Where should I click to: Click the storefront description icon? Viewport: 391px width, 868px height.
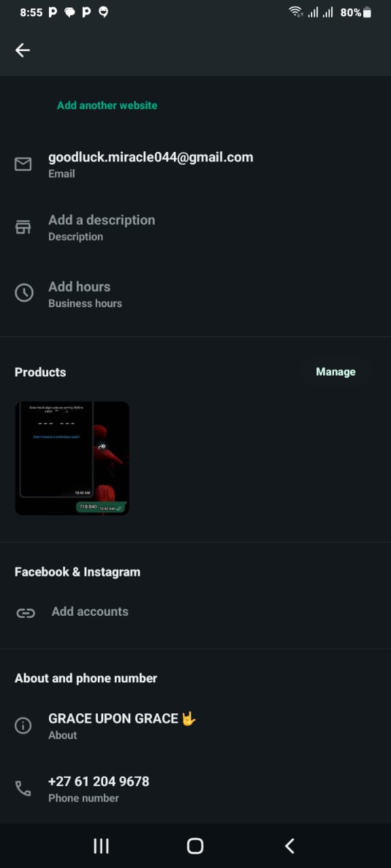tap(23, 227)
